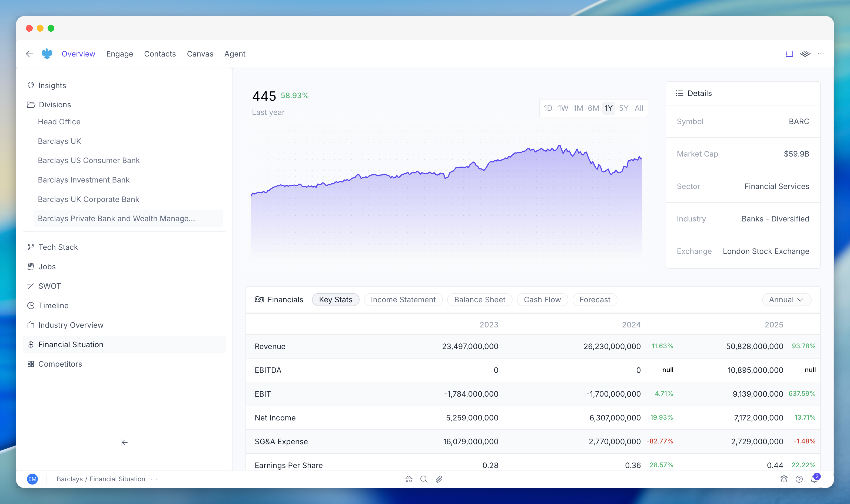Open search with the magnifier icon
The height and width of the screenshot is (504, 850).
pyautogui.click(x=424, y=479)
